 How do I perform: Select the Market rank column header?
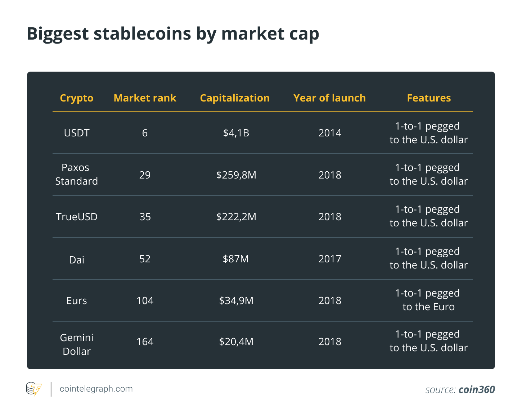(x=145, y=98)
